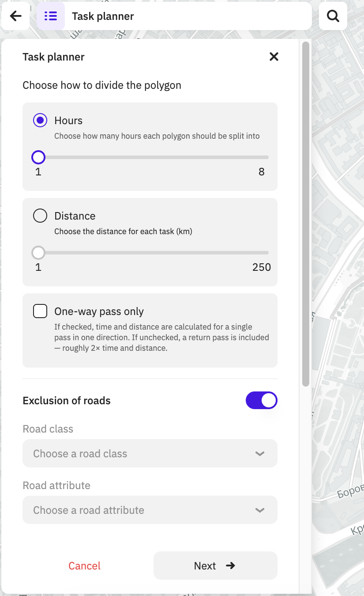Image resolution: width=364 pixels, height=596 pixels.
Task: Close the Task planner panel
Action: (274, 57)
